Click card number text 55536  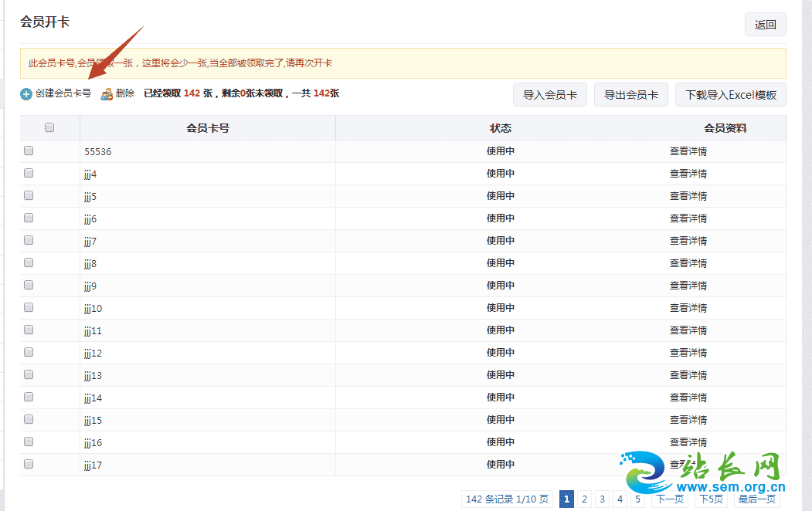click(98, 151)
